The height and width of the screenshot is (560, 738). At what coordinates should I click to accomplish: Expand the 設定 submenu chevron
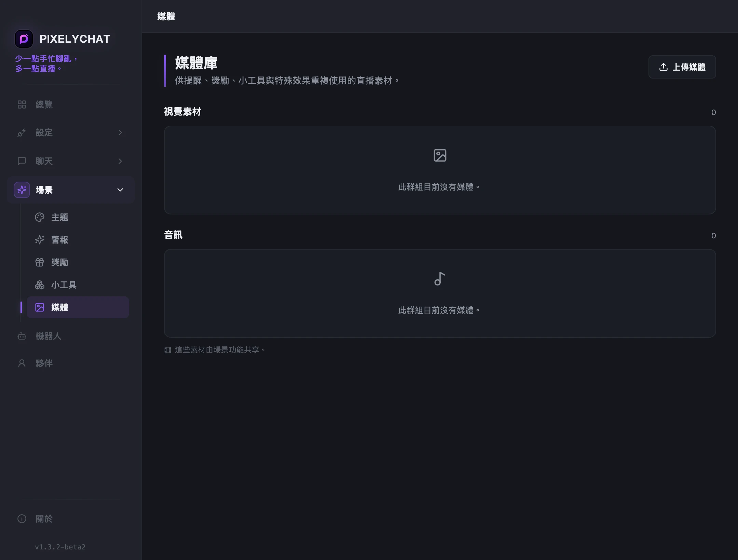click(120, 132)
